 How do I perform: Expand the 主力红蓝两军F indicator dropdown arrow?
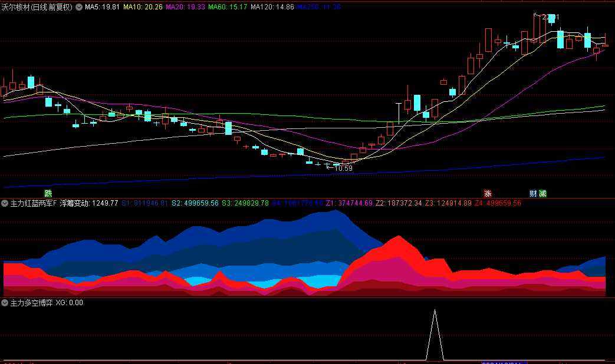5,204
